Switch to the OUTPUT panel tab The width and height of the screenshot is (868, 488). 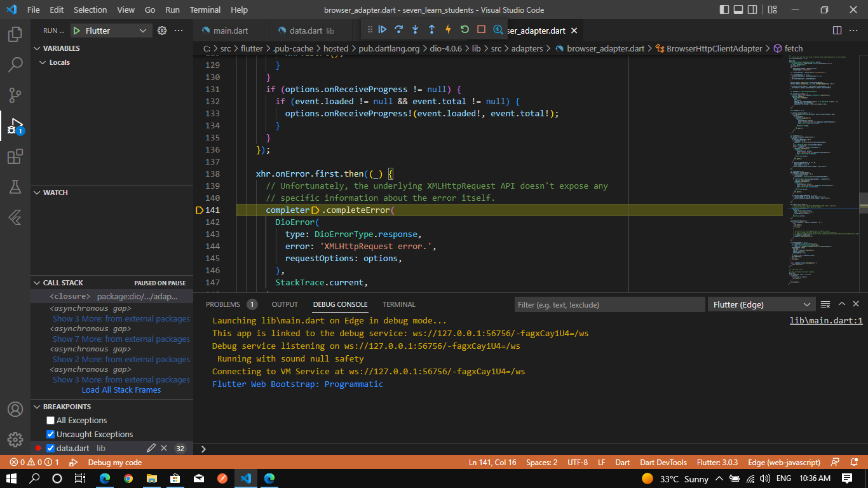coord(285,304)
